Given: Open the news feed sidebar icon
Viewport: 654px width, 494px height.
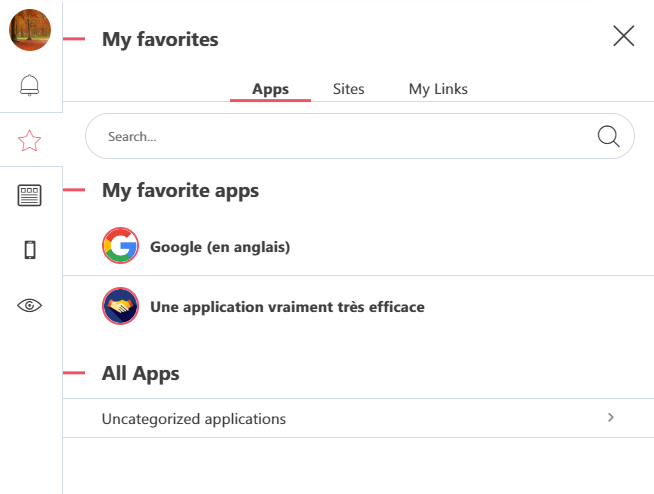Looking at the screenshot, I should pyautogui.click(x=30, y=195).
